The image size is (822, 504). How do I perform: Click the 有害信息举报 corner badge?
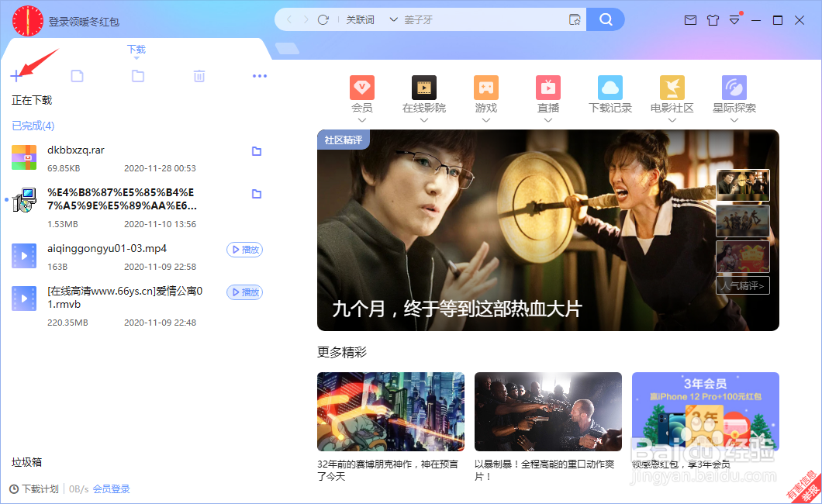click(803, 487)
